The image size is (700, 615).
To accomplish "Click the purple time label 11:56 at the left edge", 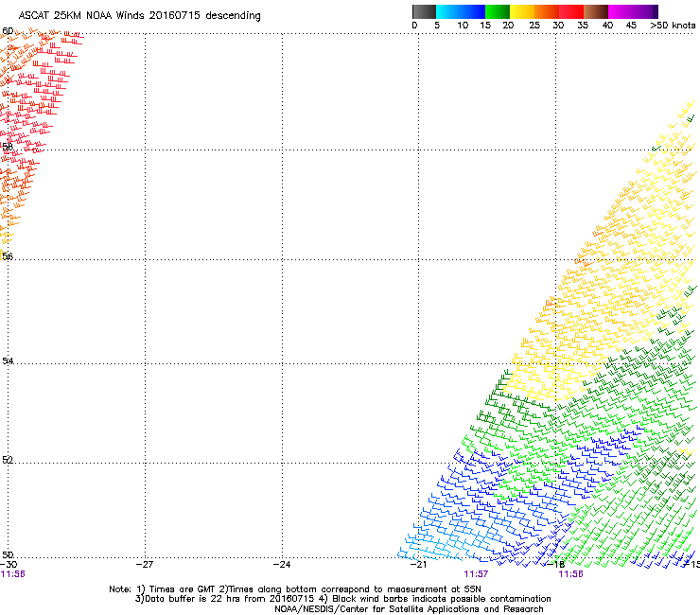I will [12, 574].
